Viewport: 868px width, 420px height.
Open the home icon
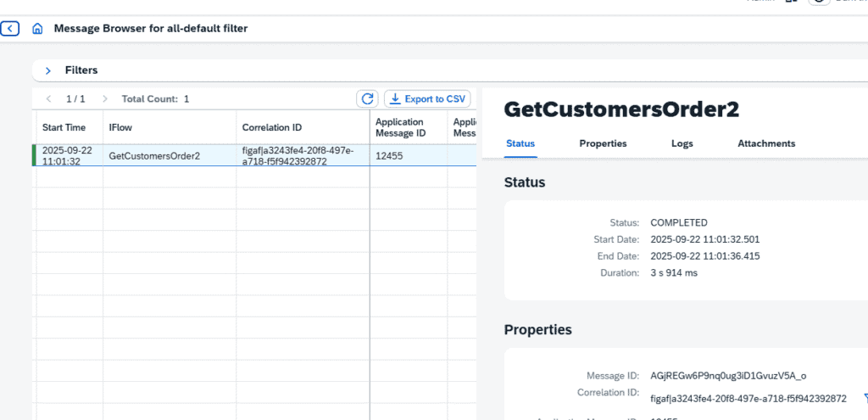click(x=37, y=29)
